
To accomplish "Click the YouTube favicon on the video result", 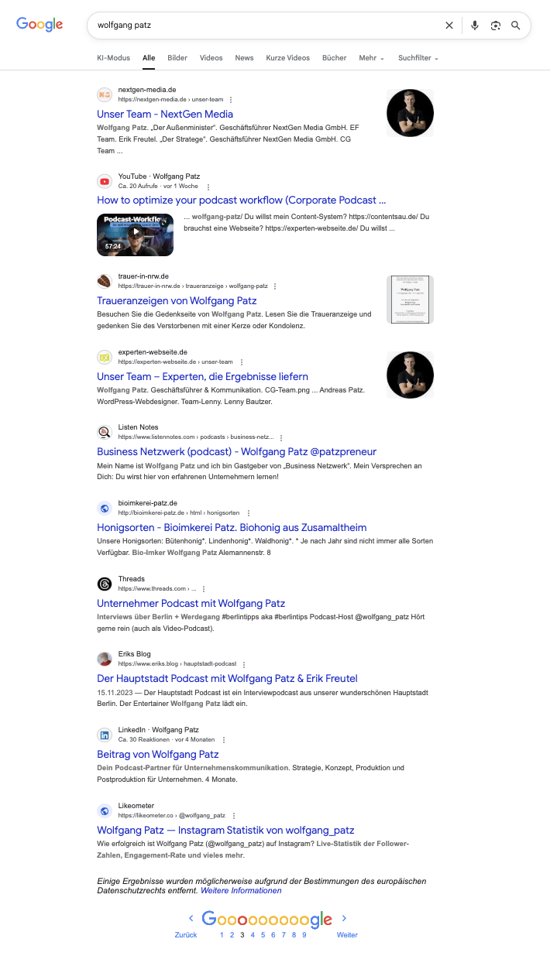I will tap(105, 181).
